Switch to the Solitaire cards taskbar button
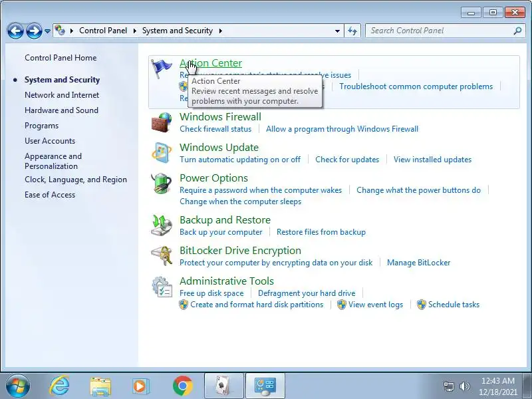 224,386
